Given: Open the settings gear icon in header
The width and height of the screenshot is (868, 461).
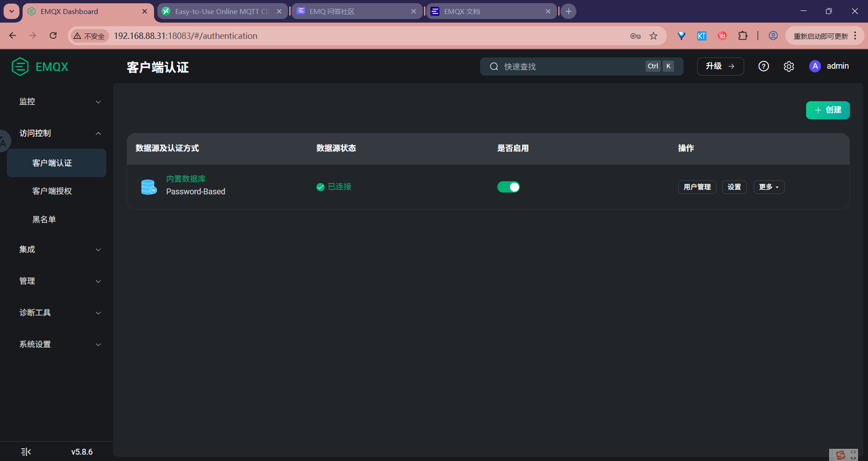Looking at the screenshot, I should point(789,66).
